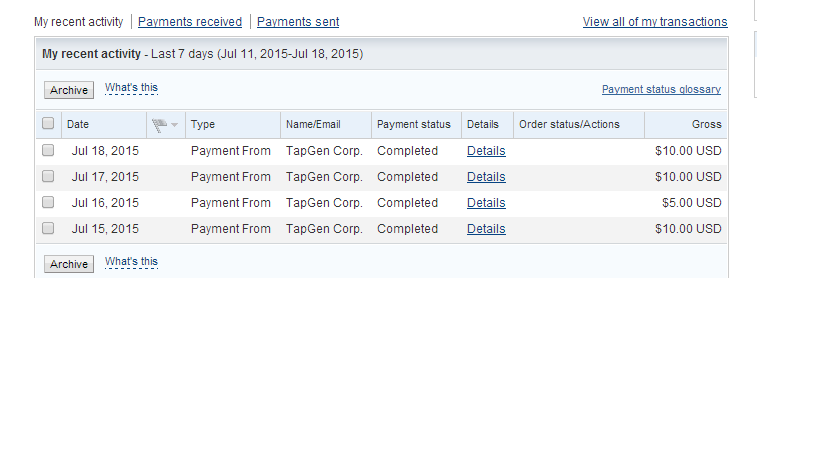Check the select-all checkbox in the header
The image size is (819, 460).
[x=48, y=124]
